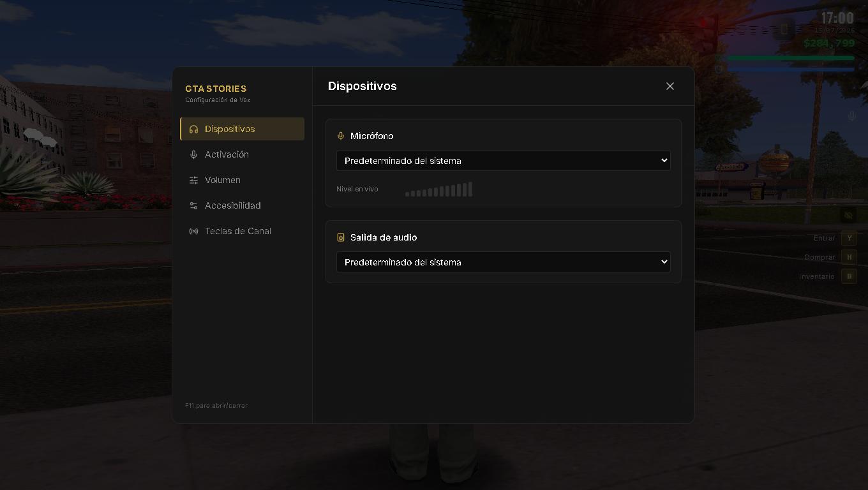Click the GTA STORIES title
Screen dimensions: 868x490
(x=216, y=89)
